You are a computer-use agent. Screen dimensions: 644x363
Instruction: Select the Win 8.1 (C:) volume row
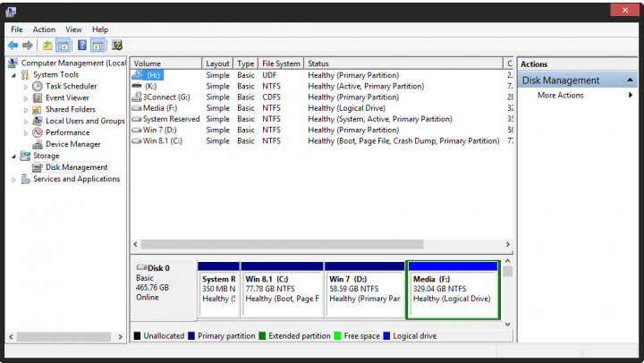[322, 141]
